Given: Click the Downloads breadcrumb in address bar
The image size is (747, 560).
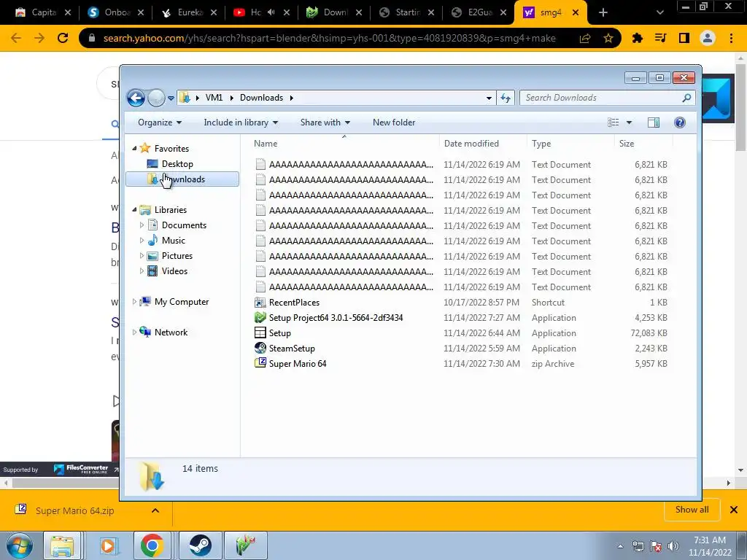Looking at the screenshot, I should 262,98.
